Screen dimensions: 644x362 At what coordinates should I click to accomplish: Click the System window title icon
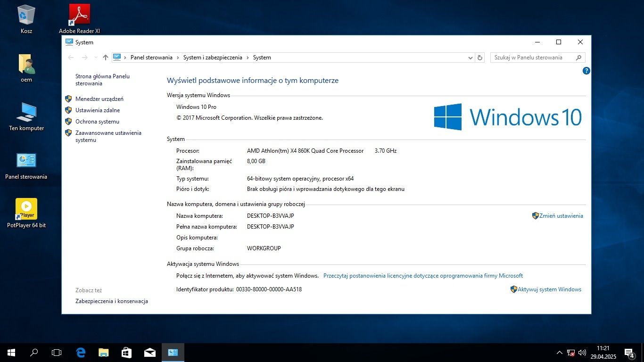[69, 42]
